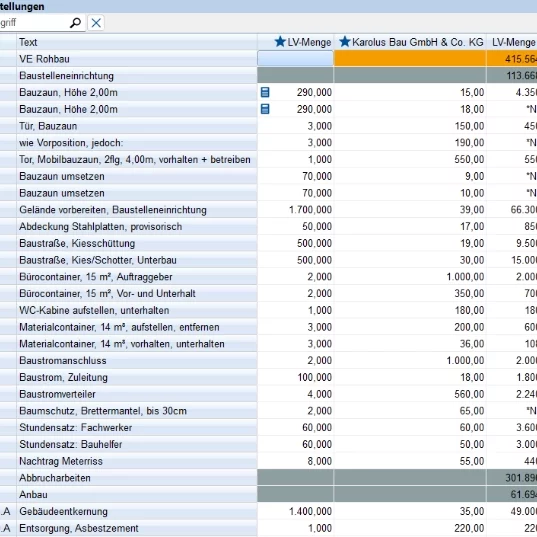Screen dimensions: 537x537
Task: Select the Text column header
Action: point(137,42)
